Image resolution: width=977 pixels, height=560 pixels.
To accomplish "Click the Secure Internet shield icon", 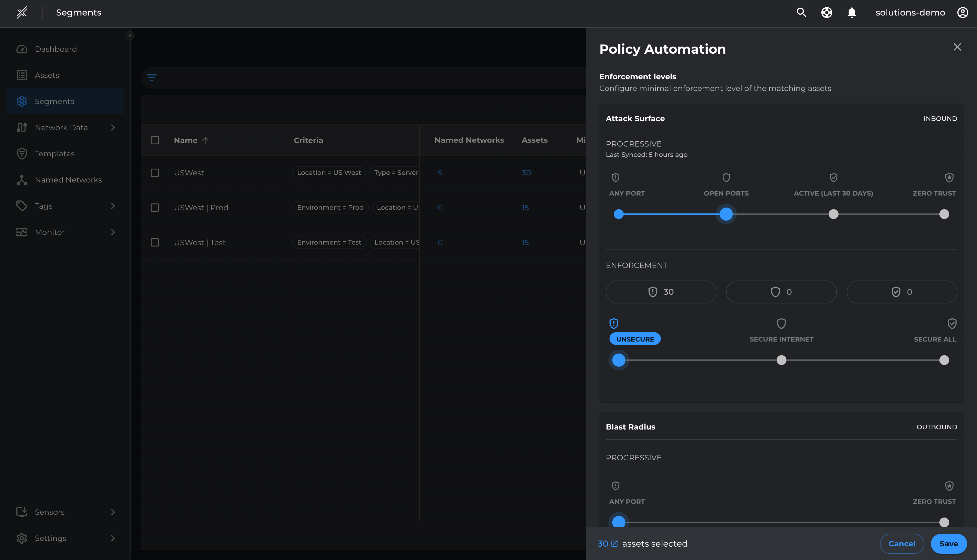I will click(781, 324).
